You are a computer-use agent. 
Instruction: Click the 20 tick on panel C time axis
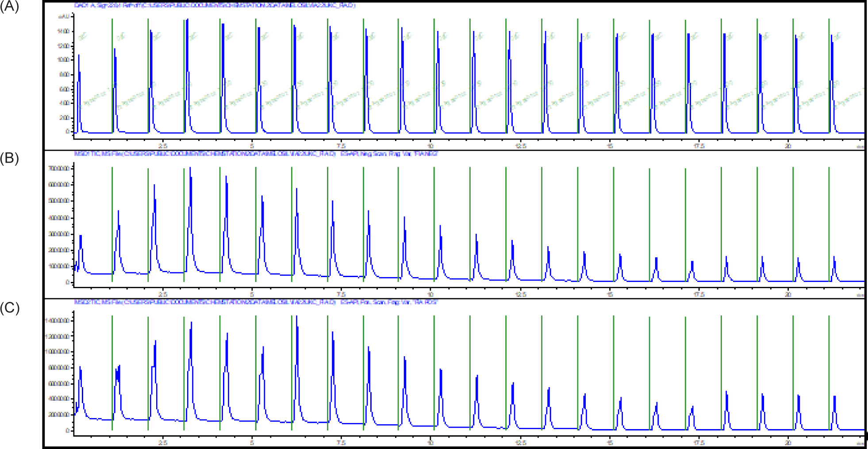pos(788,442)
